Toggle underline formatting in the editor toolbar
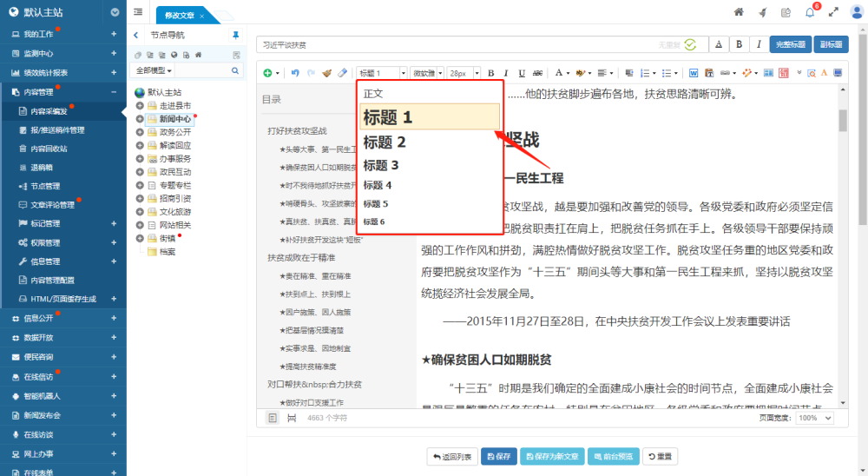This screenshot has height=476, width=868. coord(521,73)
